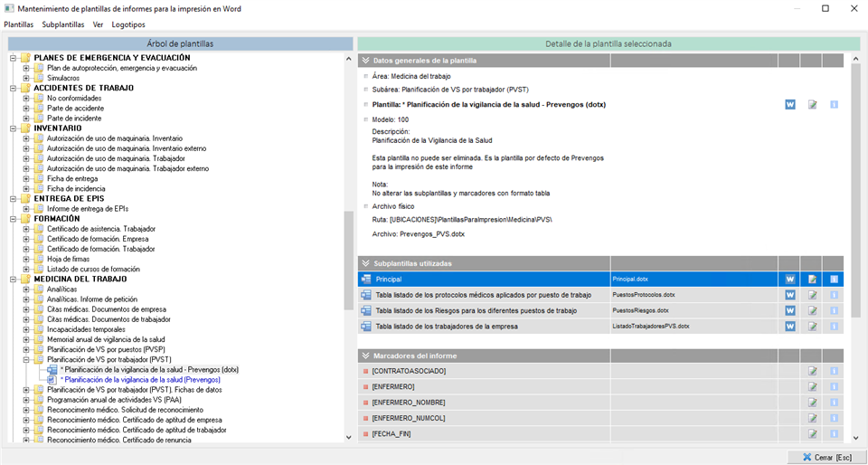Expand the Analíticas tree node
The height and width of the screenshot is (465, 868).
tap(26, 289)
